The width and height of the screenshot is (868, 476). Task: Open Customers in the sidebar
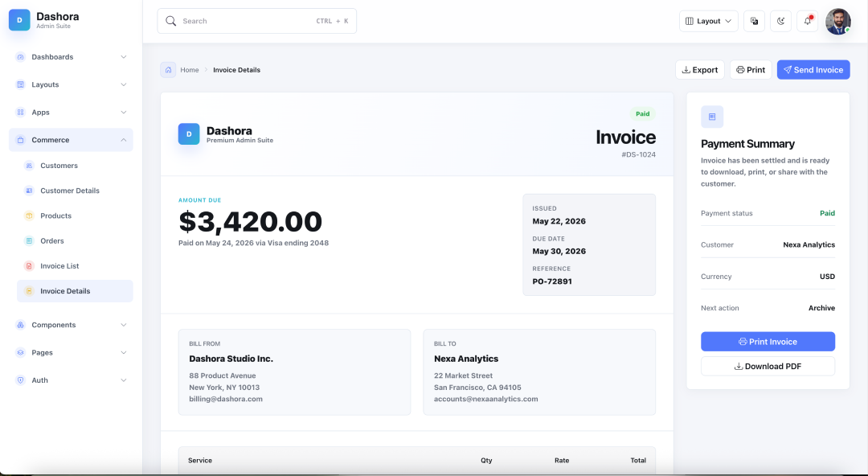pyautogui.click(x=75, y=166)
